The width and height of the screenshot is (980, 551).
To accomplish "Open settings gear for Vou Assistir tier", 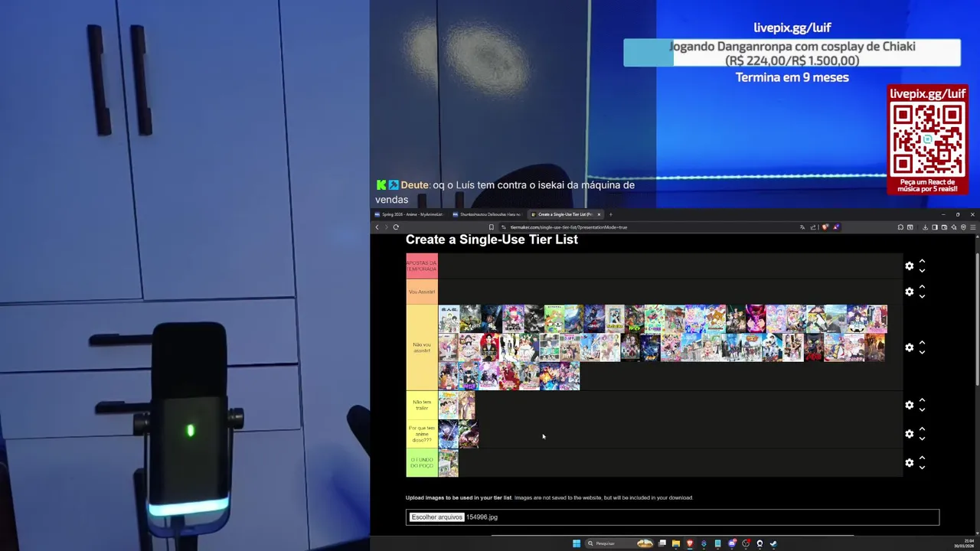I will tap(910, 292).
